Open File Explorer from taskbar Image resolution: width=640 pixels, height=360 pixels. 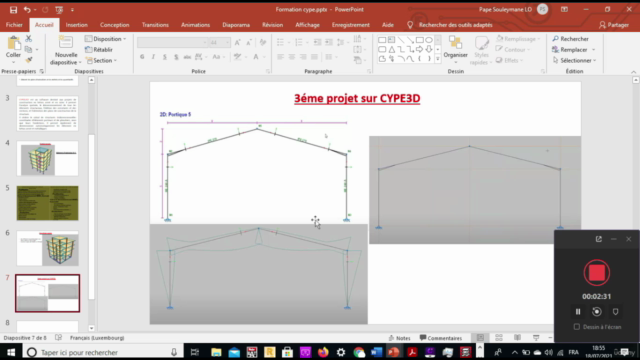tap(216, 352)
